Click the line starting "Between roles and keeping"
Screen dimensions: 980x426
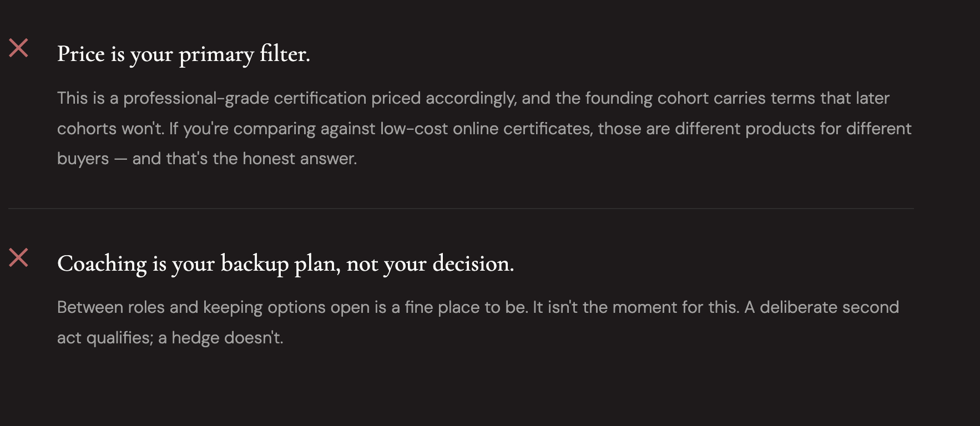click(x=478, y=307)
